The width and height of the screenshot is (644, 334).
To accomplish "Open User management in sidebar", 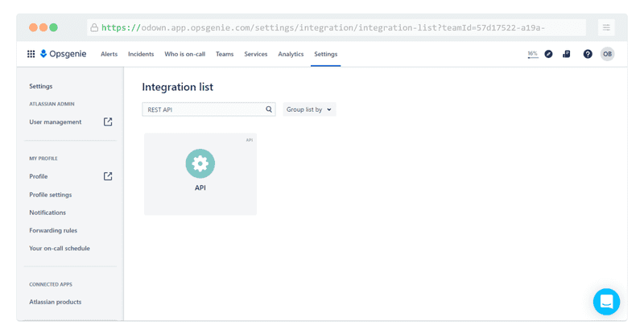I will 56,122.
